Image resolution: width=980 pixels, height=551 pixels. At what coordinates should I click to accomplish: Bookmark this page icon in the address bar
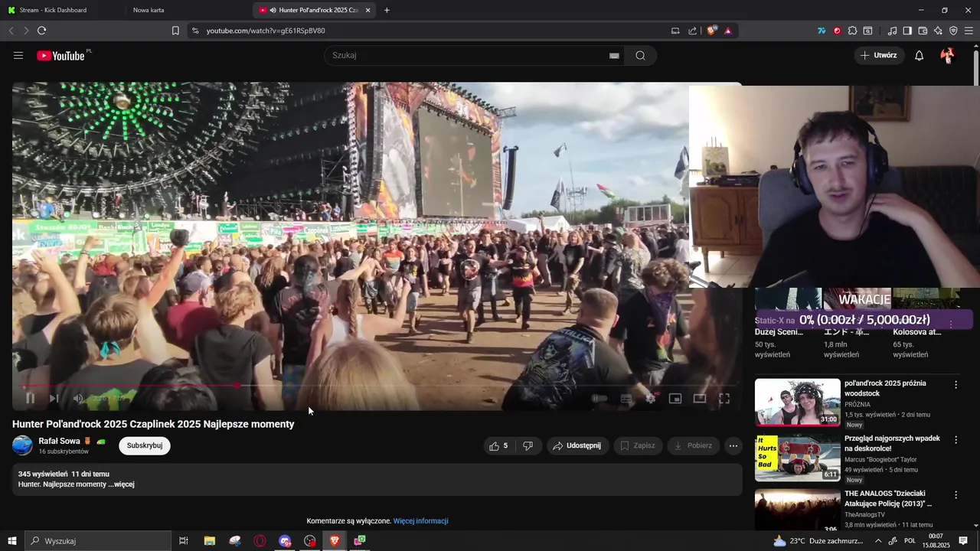click(175, 31)
